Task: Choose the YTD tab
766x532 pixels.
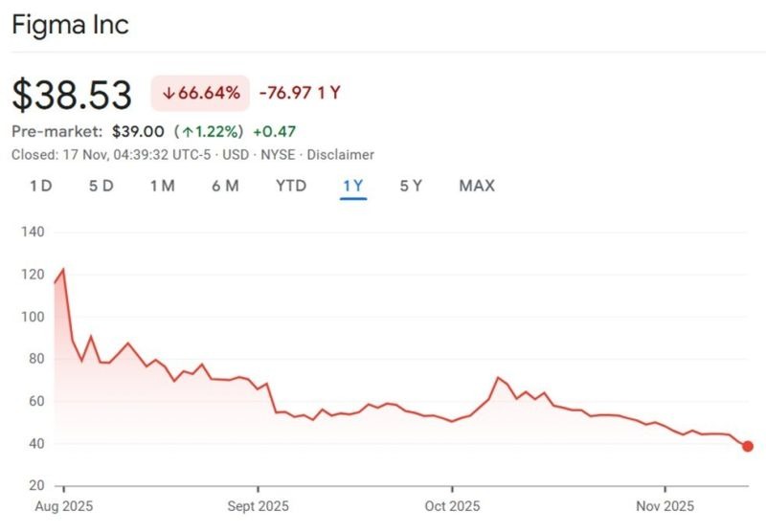Action: click(x=291, y=186)
